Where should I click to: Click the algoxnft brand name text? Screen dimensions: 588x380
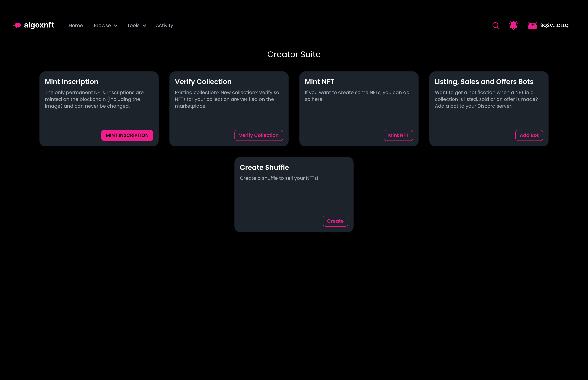tap(39, 25)
